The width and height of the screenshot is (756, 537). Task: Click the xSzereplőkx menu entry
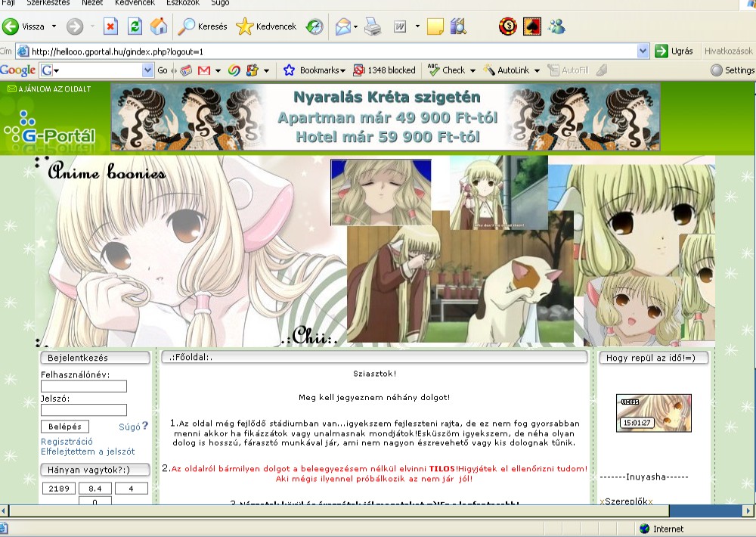click(626, 501)
